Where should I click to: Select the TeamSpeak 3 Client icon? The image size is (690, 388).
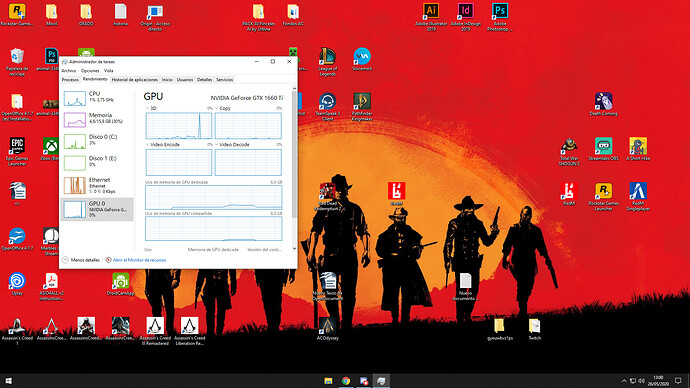coord(327,107)
